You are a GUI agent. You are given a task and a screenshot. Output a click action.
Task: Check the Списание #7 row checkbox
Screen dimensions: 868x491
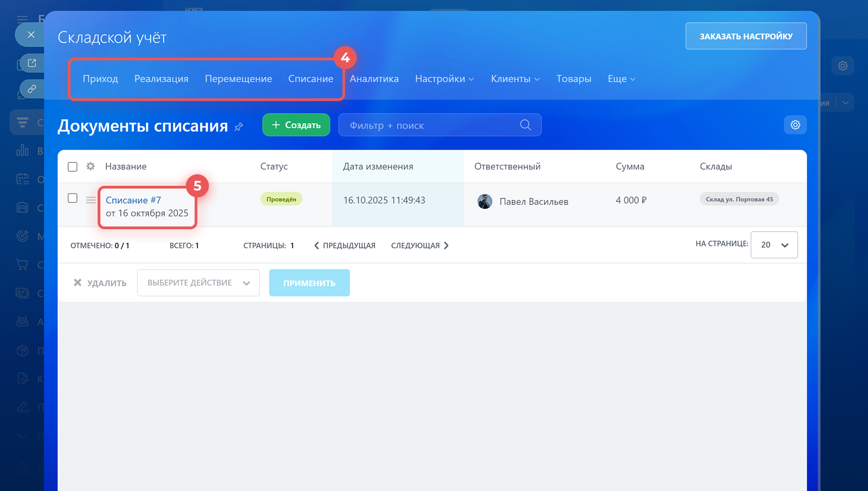click(72, 198)
